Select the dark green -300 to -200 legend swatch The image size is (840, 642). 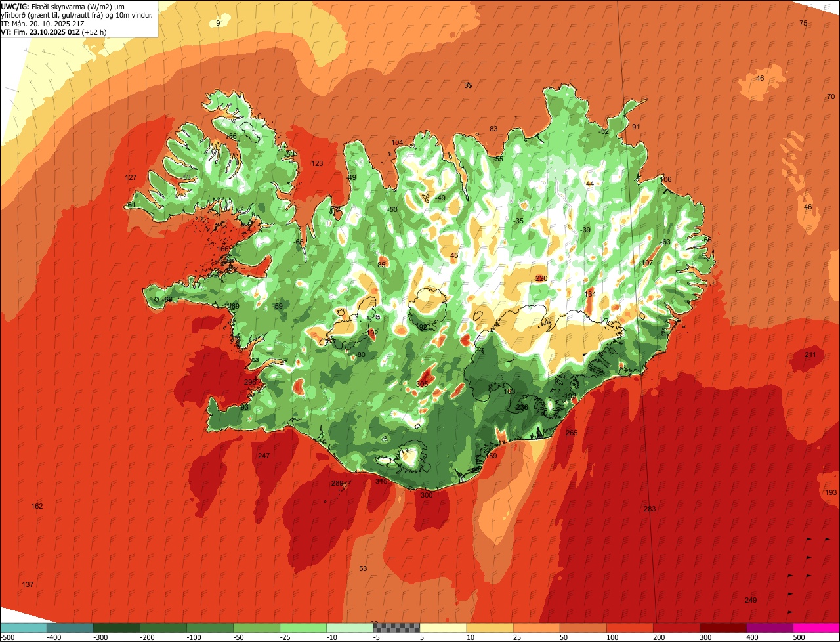tap(116, 628)
